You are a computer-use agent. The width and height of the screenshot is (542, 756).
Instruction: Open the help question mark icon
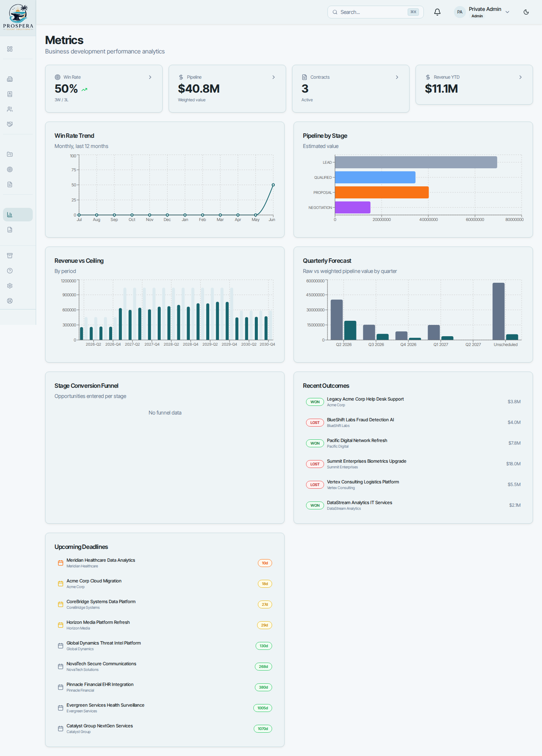(x=10, y=271)
